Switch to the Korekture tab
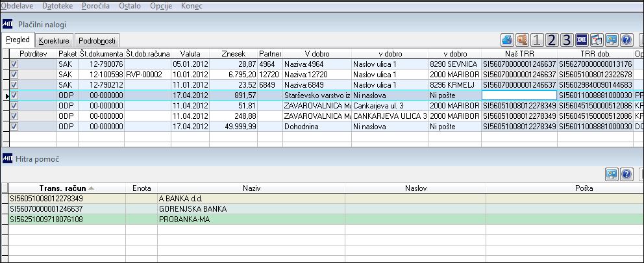Screen dimensions: 644x263 click(x=55, y=41)
